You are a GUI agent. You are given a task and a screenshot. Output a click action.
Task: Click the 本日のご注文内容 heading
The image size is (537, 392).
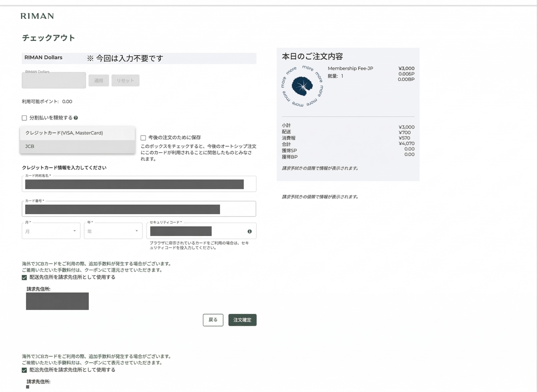pyautogui.click(x=312, y=57)
